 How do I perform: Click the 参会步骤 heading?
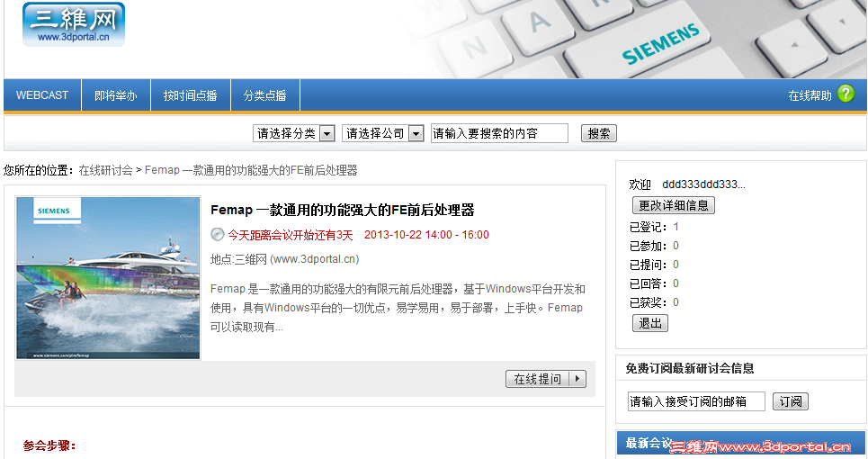(49, 445)
